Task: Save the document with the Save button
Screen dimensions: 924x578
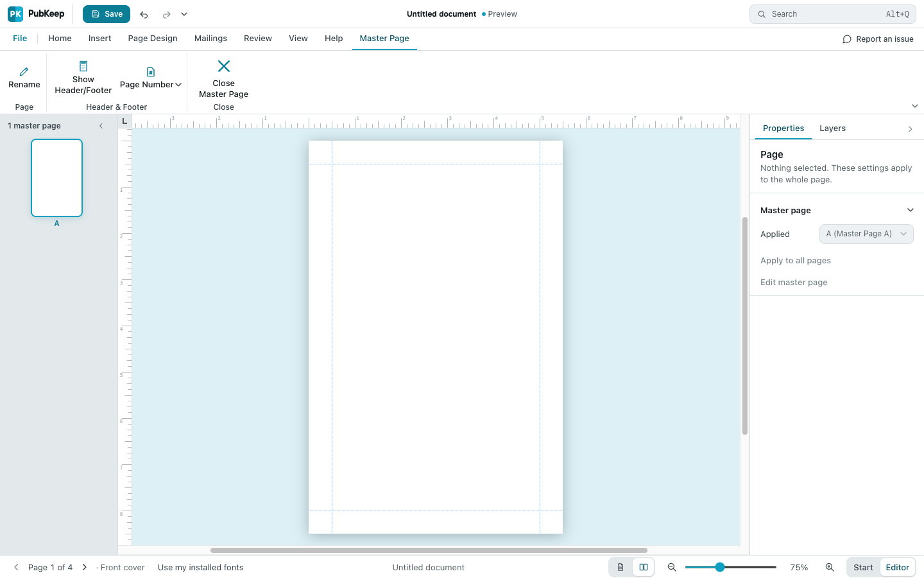Action: pos(107,14)
